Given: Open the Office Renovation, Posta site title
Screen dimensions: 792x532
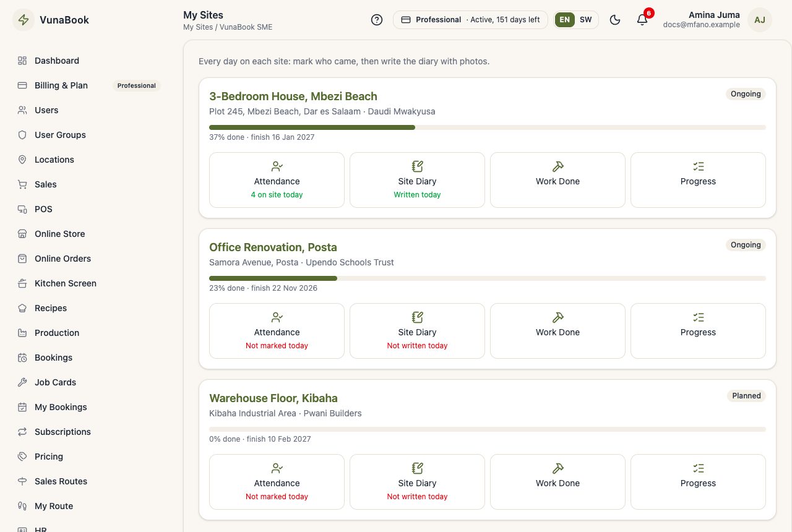Looking at the screenshot, I should click(x=273, y=247).
